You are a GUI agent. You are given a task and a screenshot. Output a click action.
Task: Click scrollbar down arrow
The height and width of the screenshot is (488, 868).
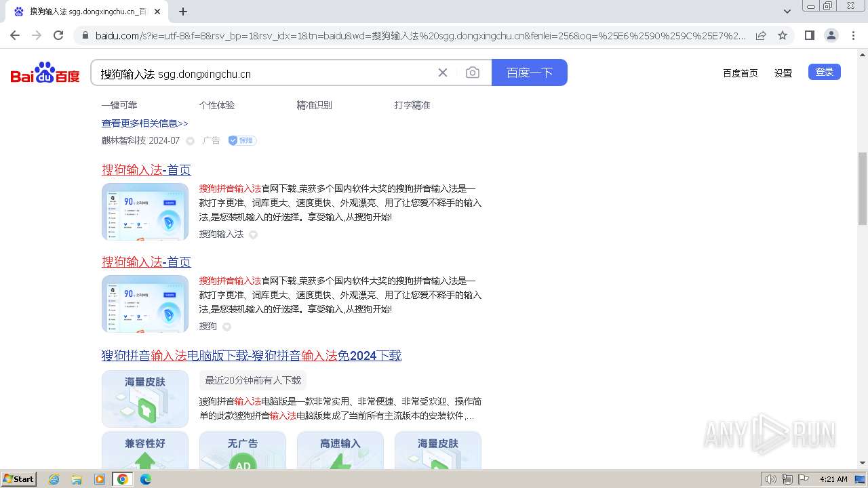[x=863, y=463]
